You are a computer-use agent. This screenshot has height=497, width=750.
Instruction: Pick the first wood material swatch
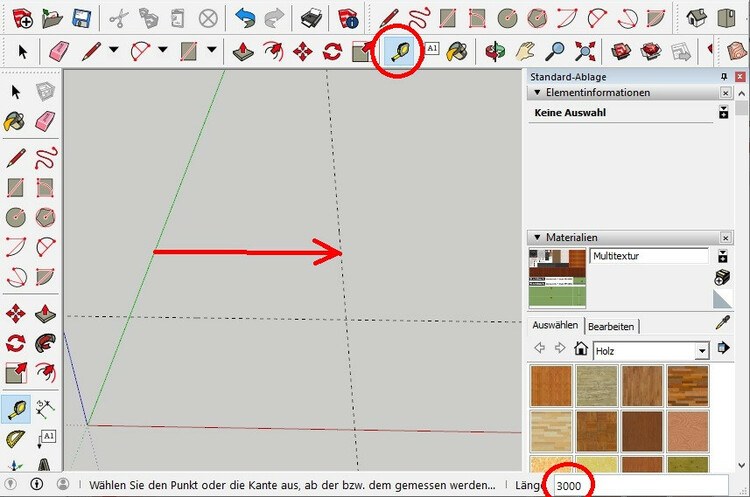551,386
